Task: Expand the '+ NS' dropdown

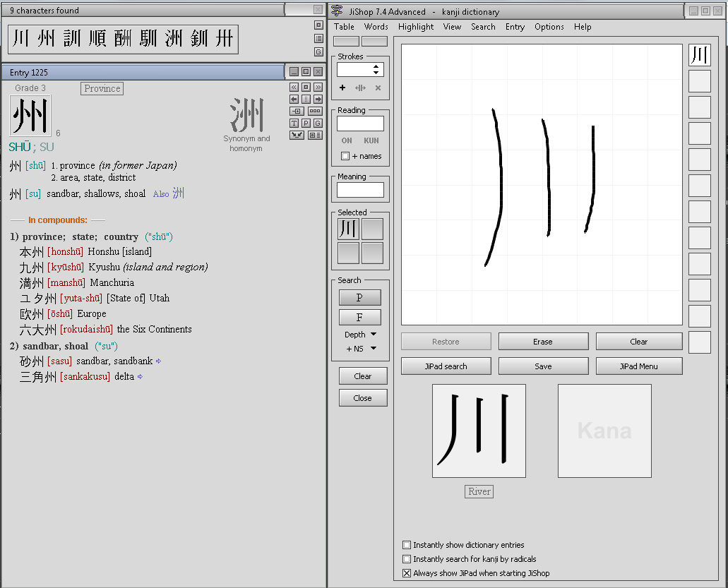Action: (x=373, y=349)
